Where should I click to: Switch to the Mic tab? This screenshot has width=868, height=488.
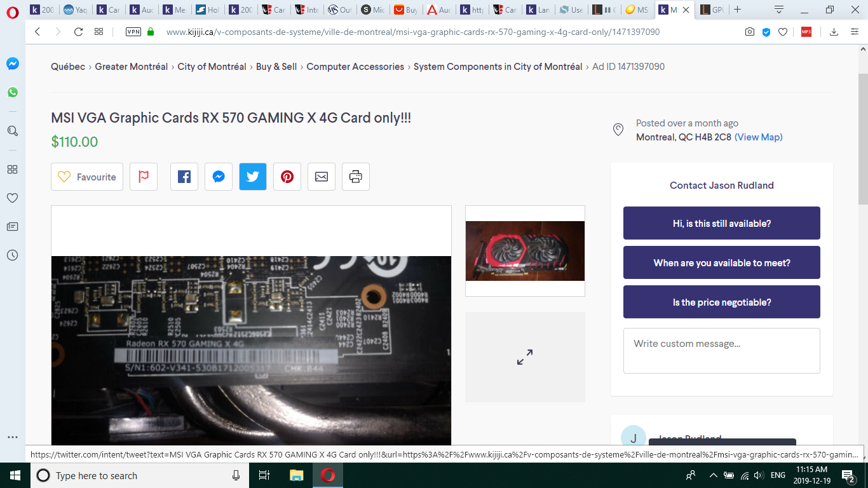coord(372,10)
